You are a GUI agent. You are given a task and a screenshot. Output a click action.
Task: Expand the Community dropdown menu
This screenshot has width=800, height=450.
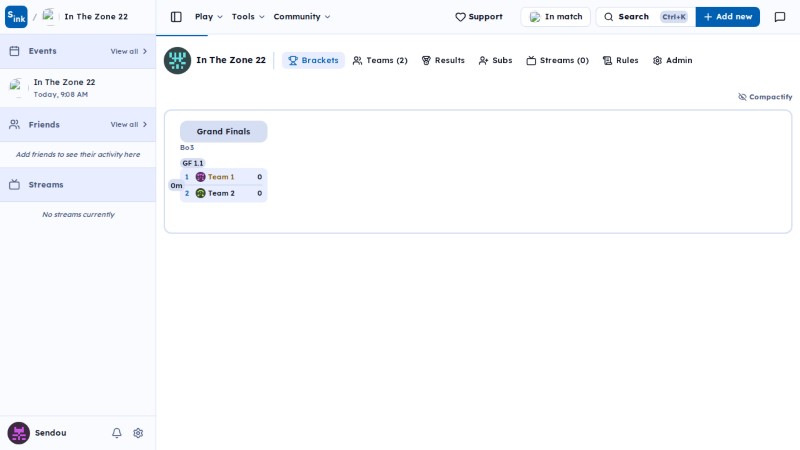click(x=302, y=17)
